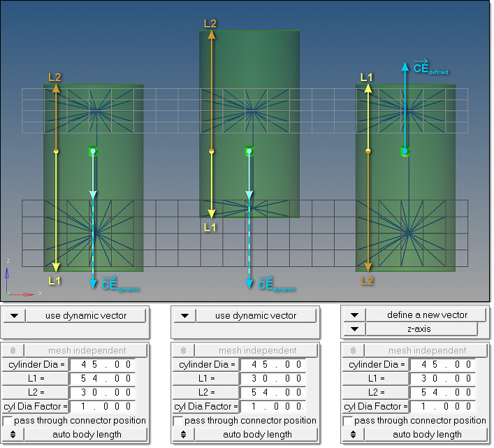Click middle panel 'auto body length' button
This screenshot has height=448, width=494.
[256, 435]
